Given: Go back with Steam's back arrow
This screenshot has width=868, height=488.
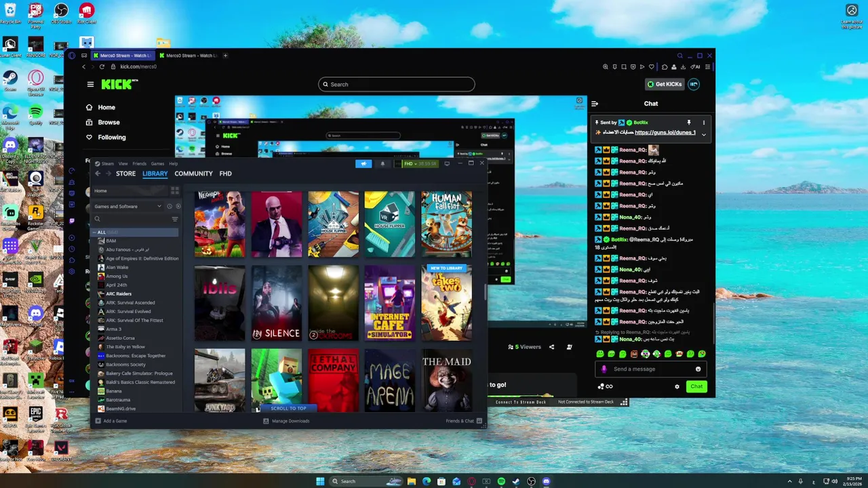Looking at the screenshot, I should pyautogui.click(x=98, y=174).
